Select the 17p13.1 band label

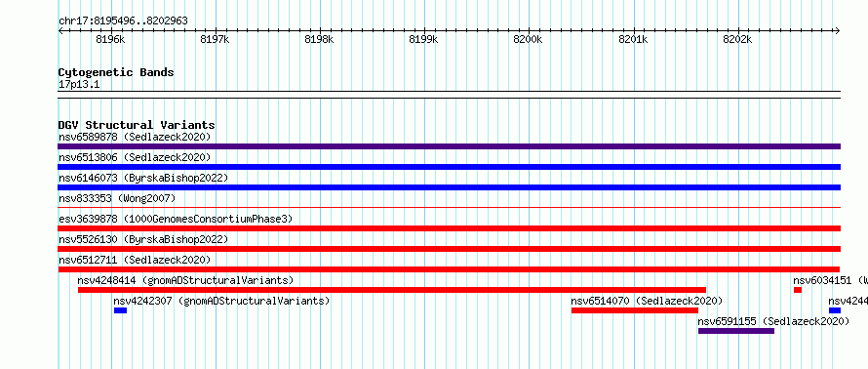(x=79, y=85)
